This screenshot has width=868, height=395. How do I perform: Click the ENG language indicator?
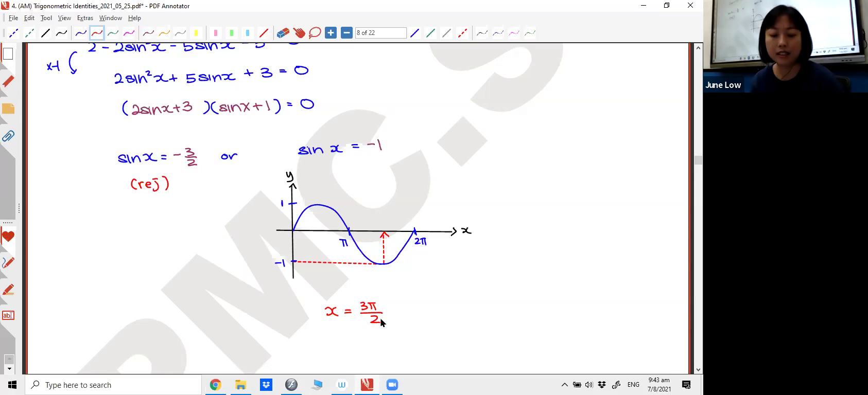tap(633, 385)
